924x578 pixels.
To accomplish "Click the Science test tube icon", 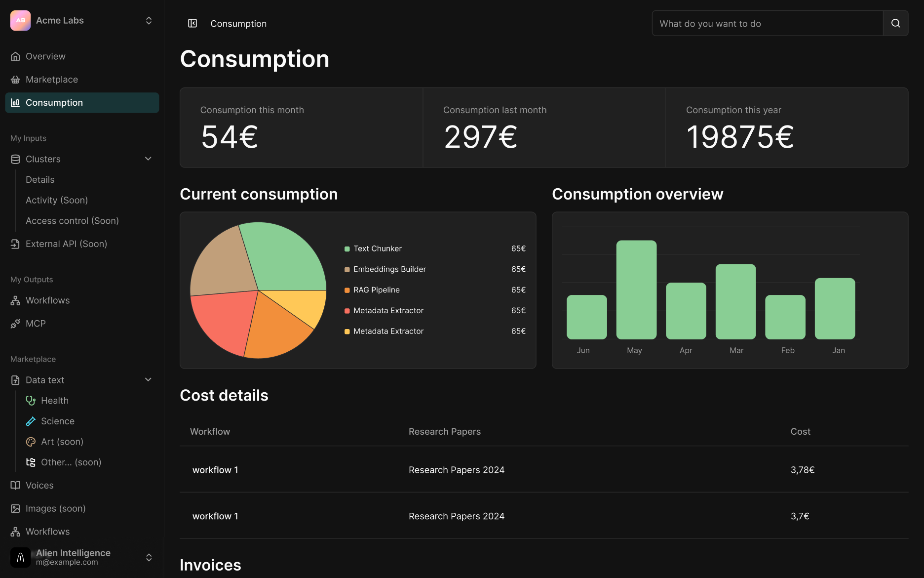I will (31, 421).
